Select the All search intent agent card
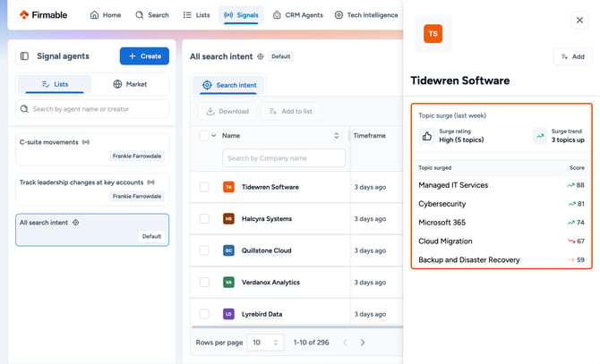 (92, 230)
